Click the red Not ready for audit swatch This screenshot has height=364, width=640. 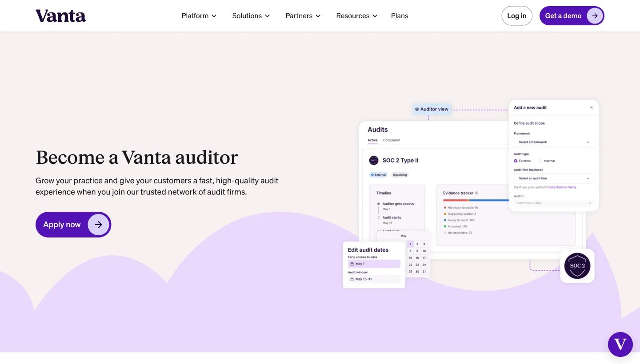coord(445,208)
